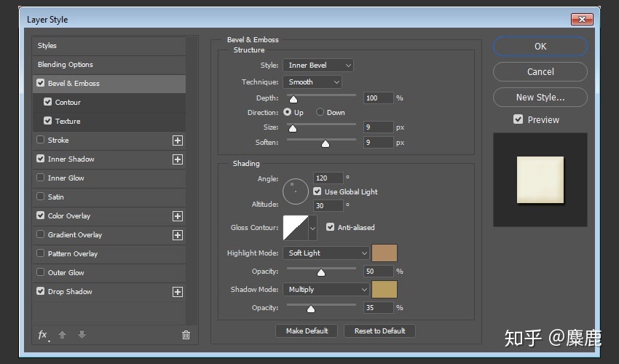Click the Depth slider handle
The width and height of the screenshot is (619, 364).
pyautogui.click(x=293, y=99)
